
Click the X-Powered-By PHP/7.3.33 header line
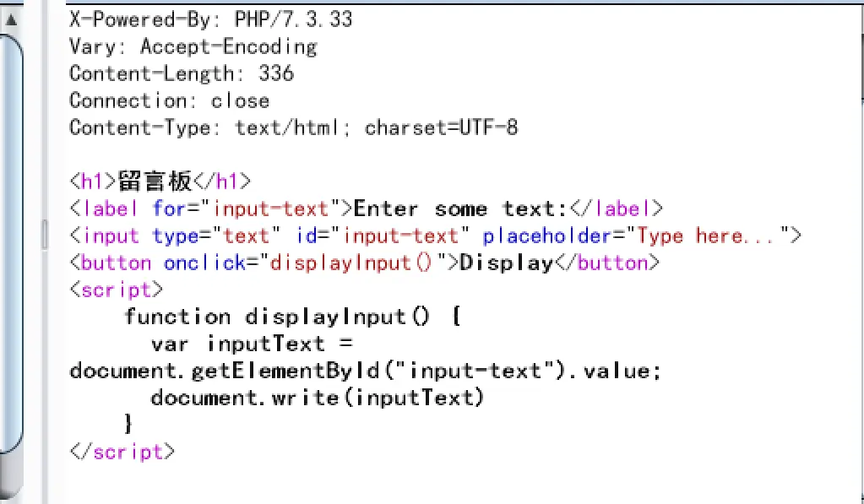tap(210, 19)
